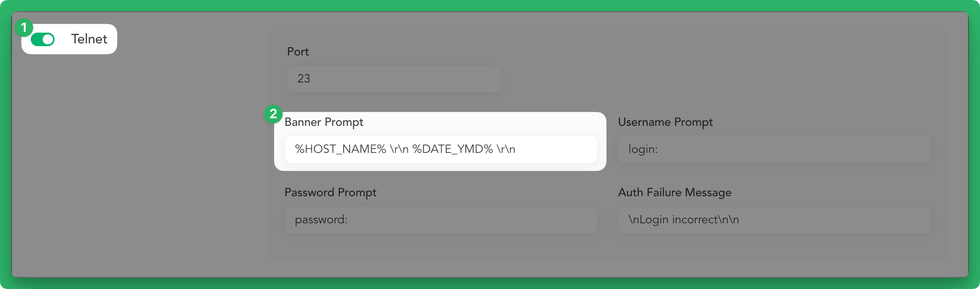Click the Banner Prompt label
980x289 pixels.
click(324, 122)
